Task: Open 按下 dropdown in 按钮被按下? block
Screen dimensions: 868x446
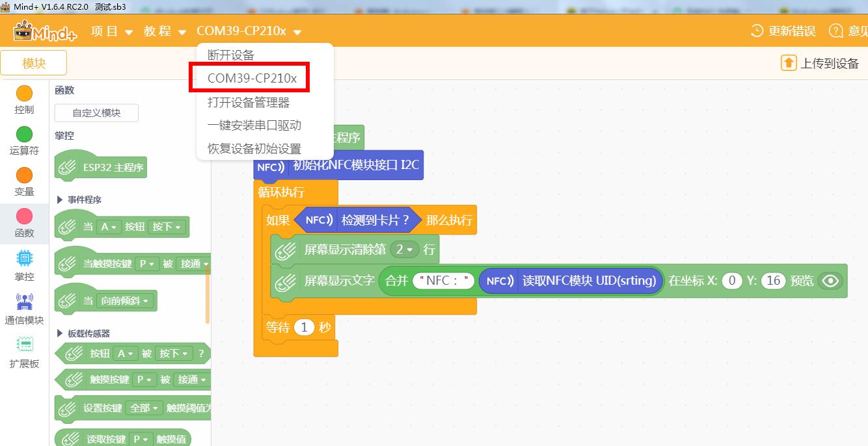Action: [174, 353]
